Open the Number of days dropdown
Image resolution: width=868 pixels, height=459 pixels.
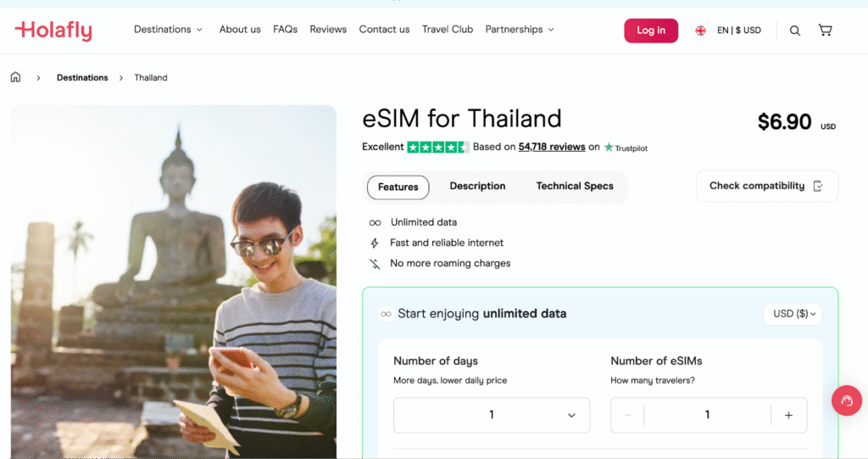pos(492,415)
